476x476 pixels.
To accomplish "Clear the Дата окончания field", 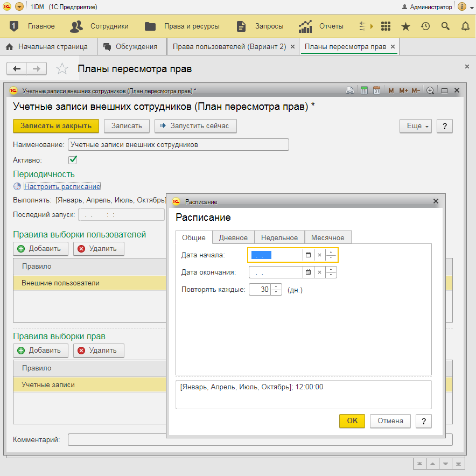I will pos(319,272).
